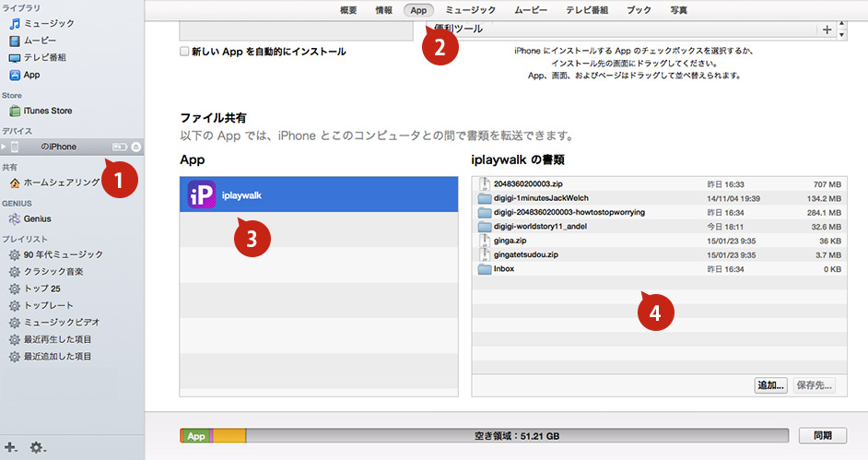This screenshot has height=460, width=868.
Task: Open the sidebar gear settings menu
Action: (x=38, y=447)
